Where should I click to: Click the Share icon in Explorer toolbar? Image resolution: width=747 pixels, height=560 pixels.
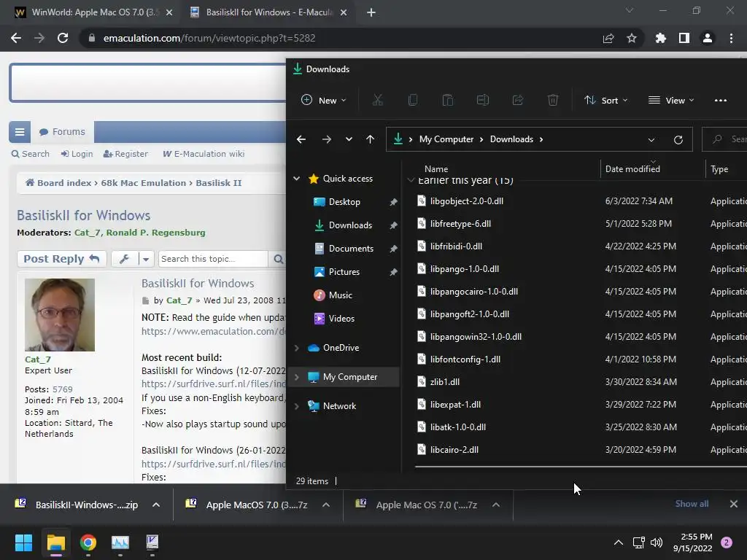coord(518,100)
